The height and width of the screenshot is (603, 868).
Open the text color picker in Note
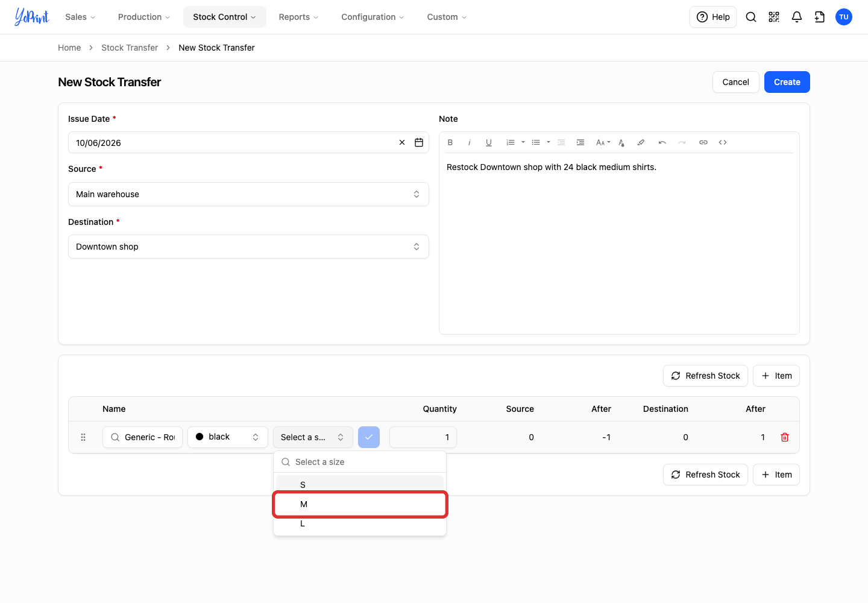click(621, 142)
